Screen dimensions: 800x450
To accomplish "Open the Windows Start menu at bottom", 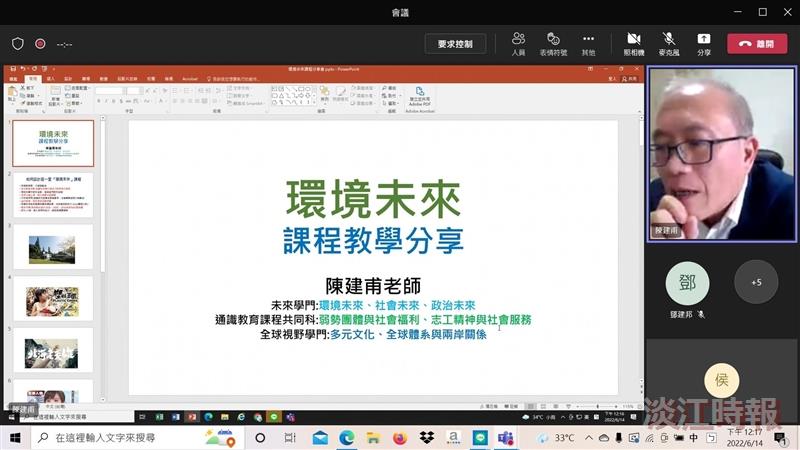I will [x=15, y=438].
